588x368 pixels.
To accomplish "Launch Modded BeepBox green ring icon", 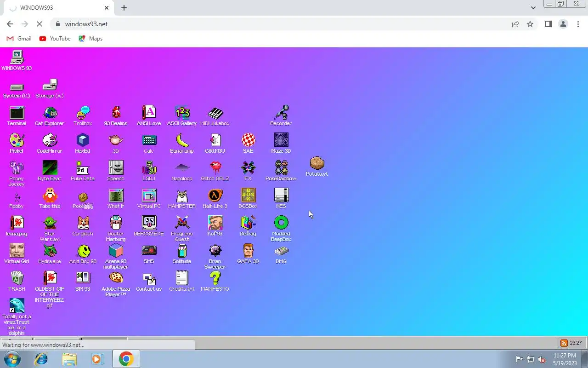I will click(x=281, y=228).
